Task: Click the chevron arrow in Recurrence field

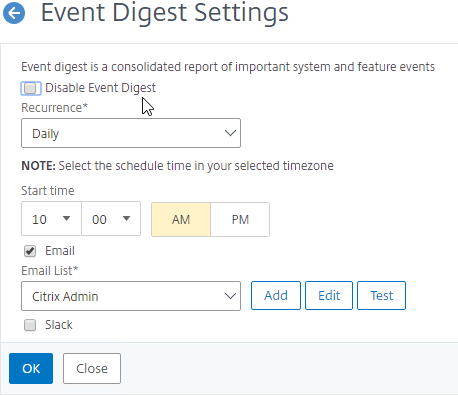Action: point(230,133)
